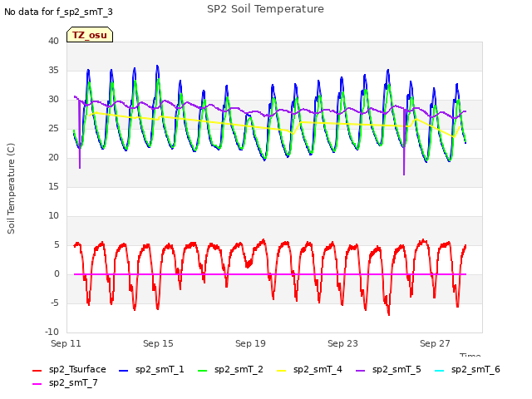Click the -10 y-axis tick label
This screenshot has width=532, height=399.
pos(52,332)
